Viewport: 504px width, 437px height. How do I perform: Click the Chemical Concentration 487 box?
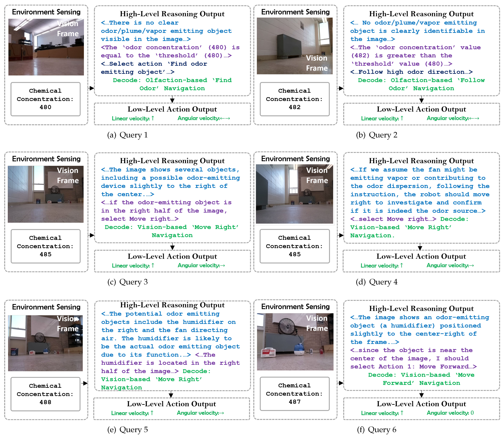(x=294, y=394)
